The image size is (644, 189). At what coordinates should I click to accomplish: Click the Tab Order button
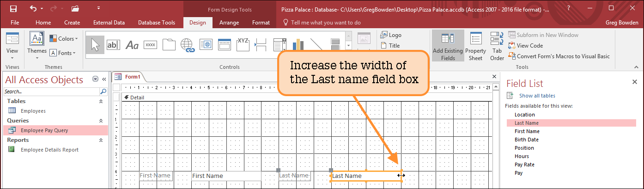click(497, 45)
